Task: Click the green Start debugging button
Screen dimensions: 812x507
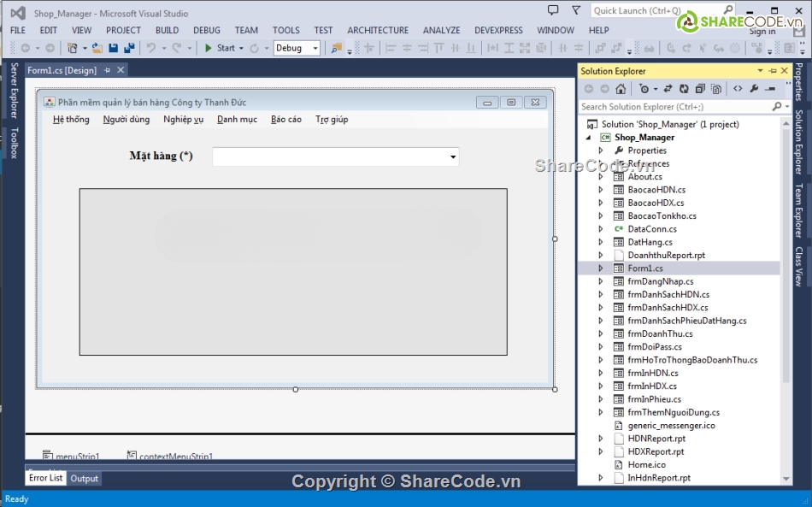Action: coord(220,48)
